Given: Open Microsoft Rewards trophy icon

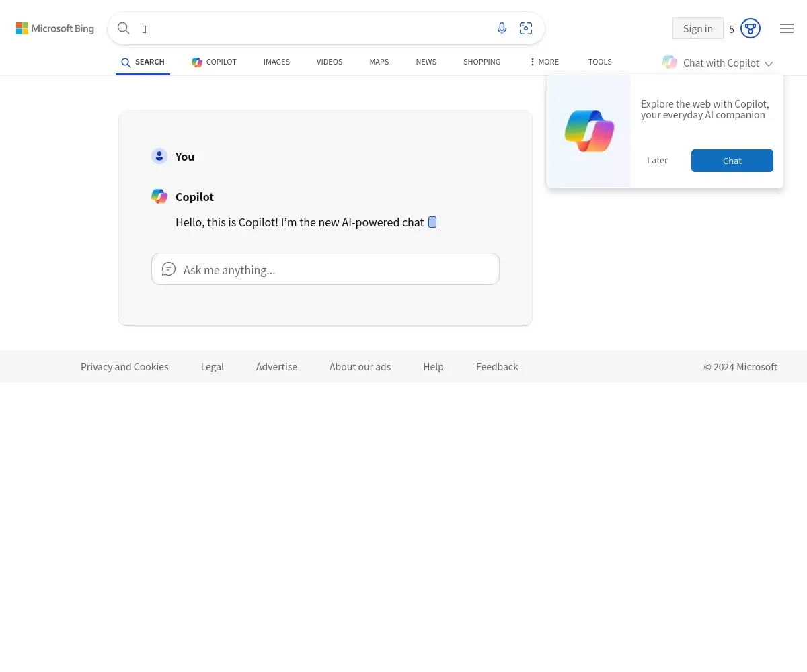Looking at the screenshot, I should pyautogui.click(x=751, y=28).
